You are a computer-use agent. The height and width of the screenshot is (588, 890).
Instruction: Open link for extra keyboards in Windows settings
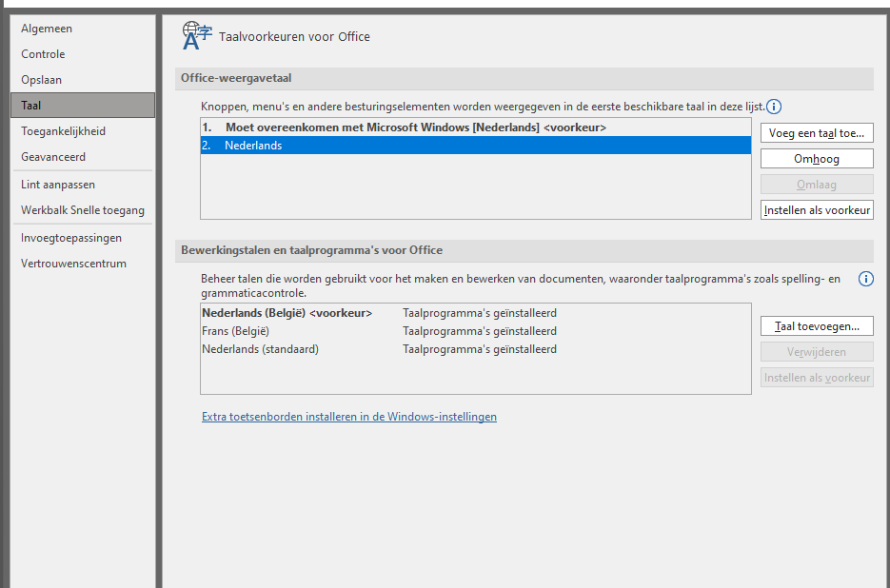point(348,417)
